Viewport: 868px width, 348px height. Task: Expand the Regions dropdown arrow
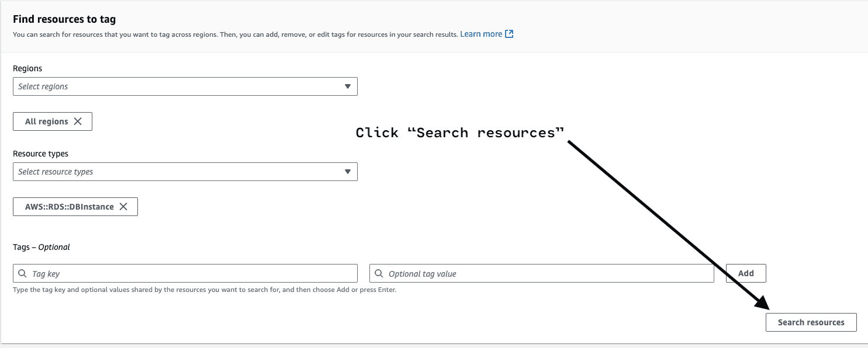point(348,86)
